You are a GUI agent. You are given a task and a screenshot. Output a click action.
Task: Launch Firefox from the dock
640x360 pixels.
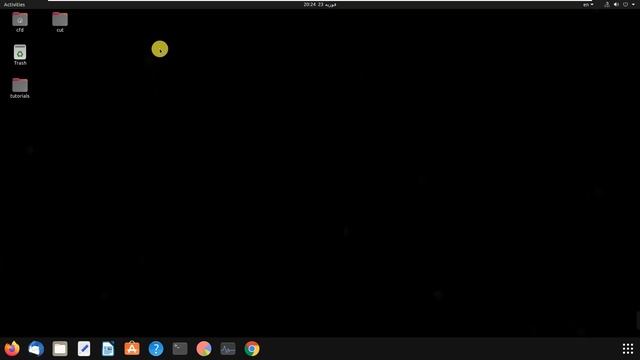pos(12,349)
